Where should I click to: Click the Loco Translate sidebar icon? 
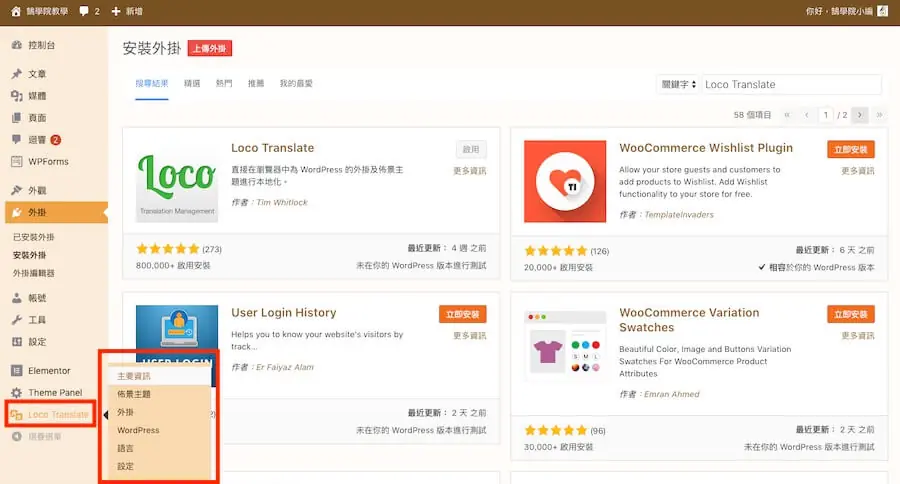17,415
